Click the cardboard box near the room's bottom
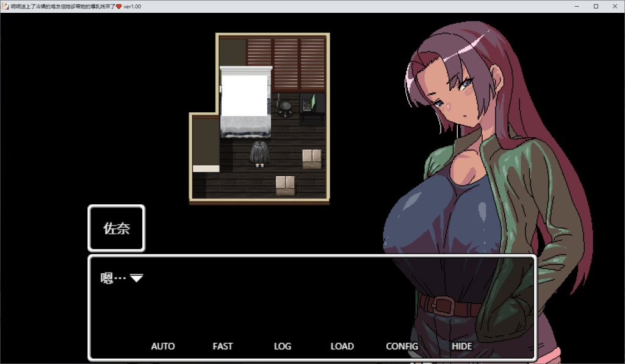Image resolution: width=625 pixels, height=364 pixels. pos(285,185)
